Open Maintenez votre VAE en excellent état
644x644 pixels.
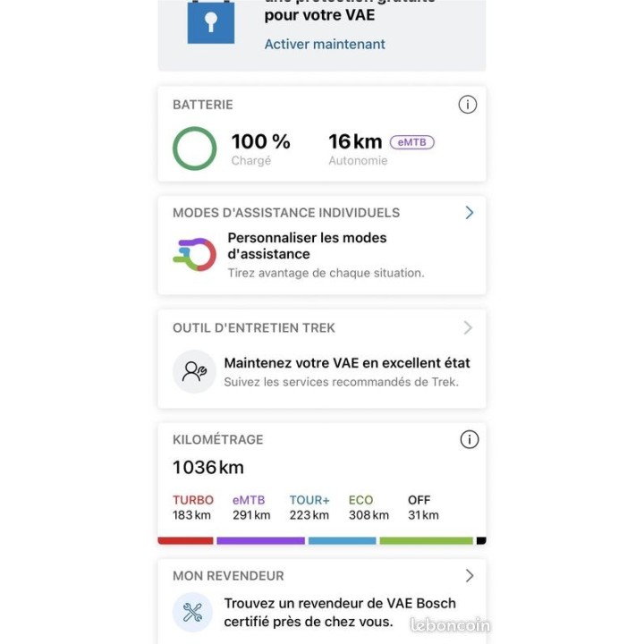pyautogui.click(x=347, y=363)
